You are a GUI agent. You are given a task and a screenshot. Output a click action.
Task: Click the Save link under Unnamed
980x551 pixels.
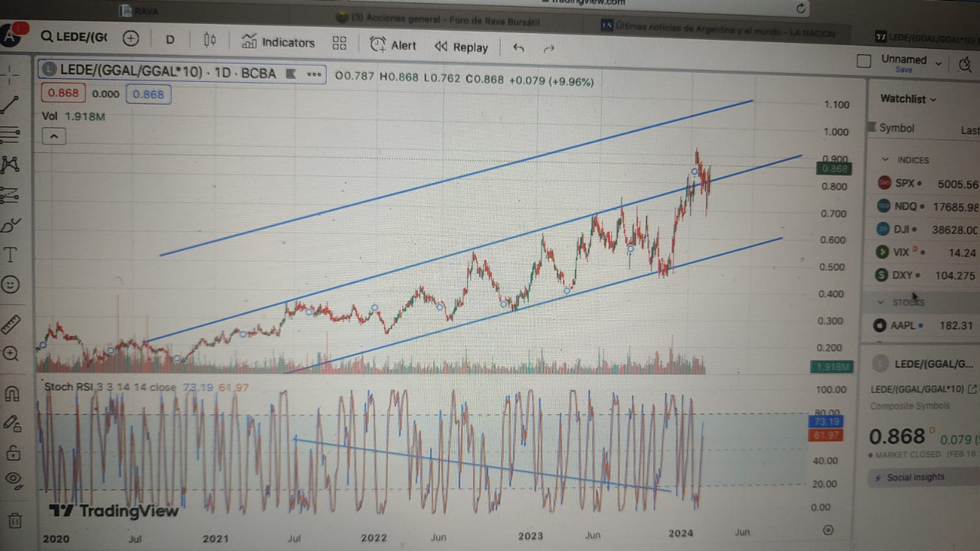pos(903,70)
